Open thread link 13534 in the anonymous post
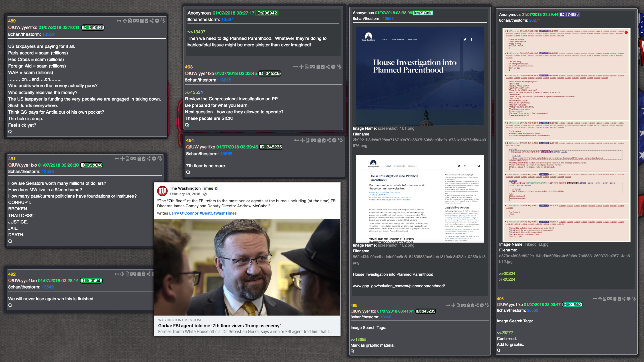Image resolution: width=644 pixels, height=362 pixels. coord(228,20)
